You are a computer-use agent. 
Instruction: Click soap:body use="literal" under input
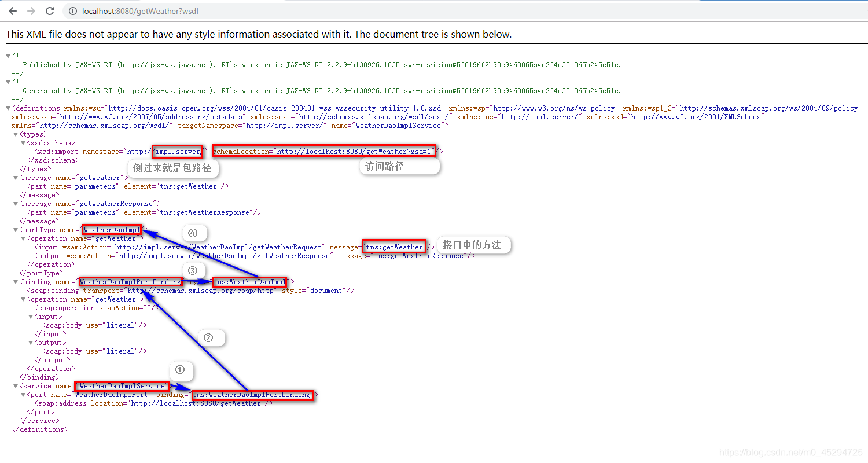pos(94,325)
